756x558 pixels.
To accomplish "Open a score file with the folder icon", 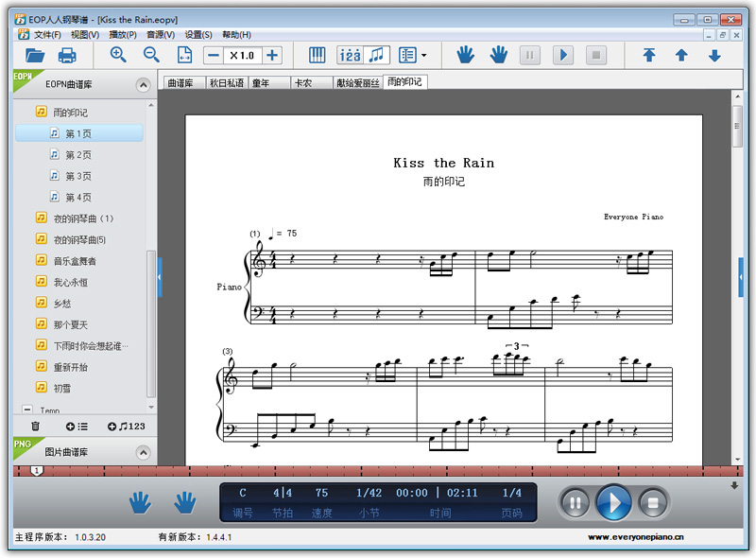I will click(35, 55).
